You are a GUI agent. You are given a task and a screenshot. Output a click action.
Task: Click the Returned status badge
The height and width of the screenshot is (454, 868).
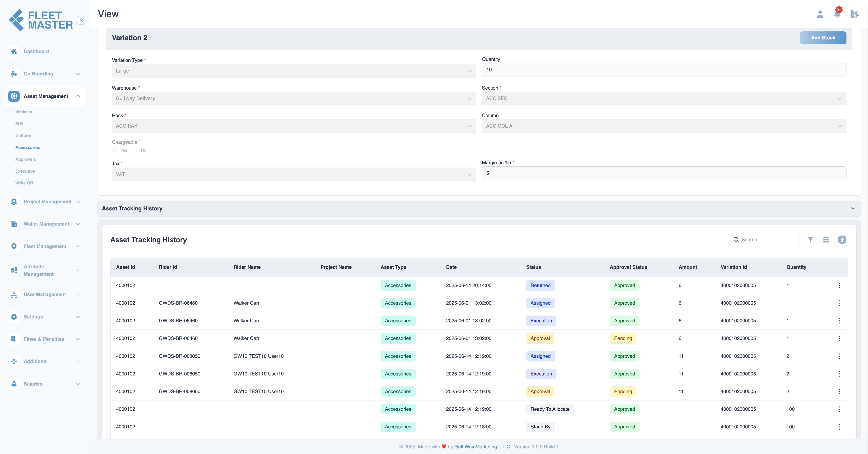click(540, 286)
